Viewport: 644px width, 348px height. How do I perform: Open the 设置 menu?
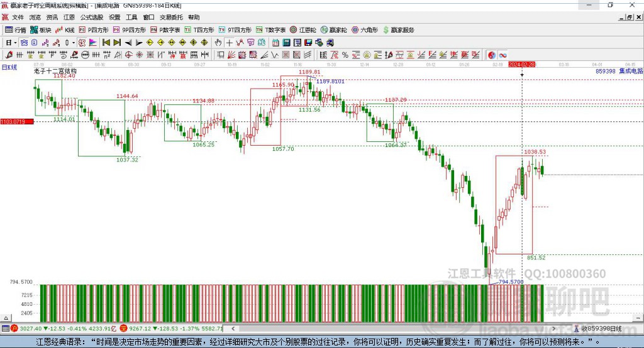[x=114, y=17]
